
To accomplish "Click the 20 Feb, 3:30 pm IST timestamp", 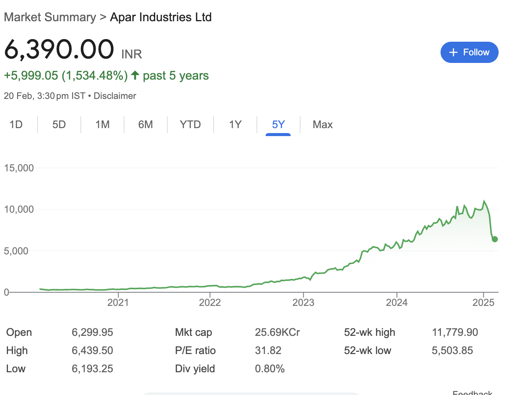I will [44, 96].
